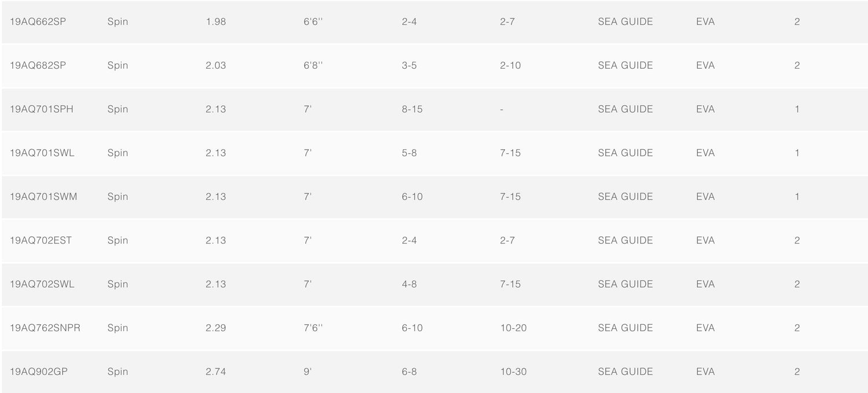The width and height of the screenshot is (868, 393).
Task: Select the 10-20 cast weight cell
Action: click(x=513, y=328)
